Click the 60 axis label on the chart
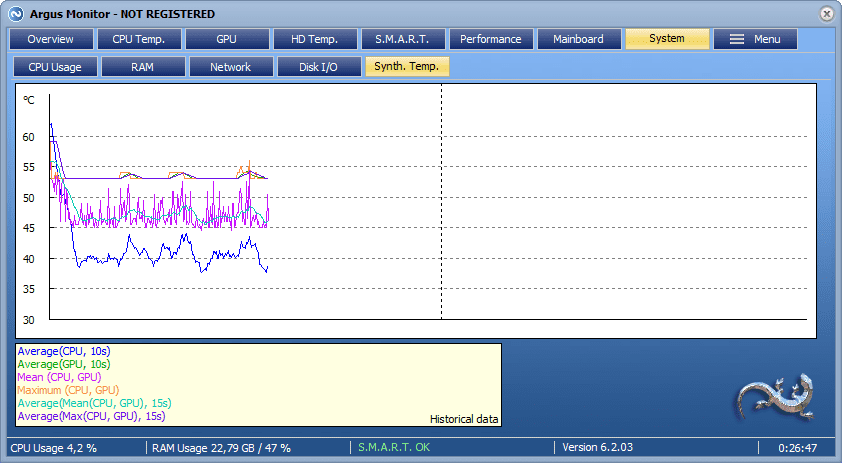Viewport: 842px width, 463px height. pos(28,137)
